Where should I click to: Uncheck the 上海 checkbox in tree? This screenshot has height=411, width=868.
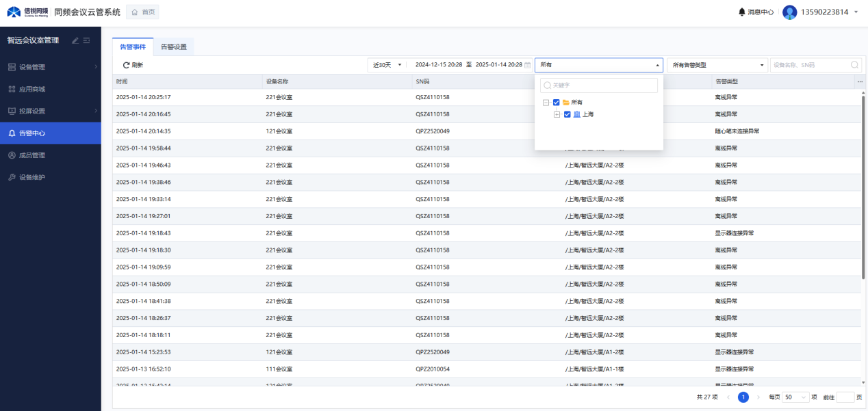[x=567, y=114]
